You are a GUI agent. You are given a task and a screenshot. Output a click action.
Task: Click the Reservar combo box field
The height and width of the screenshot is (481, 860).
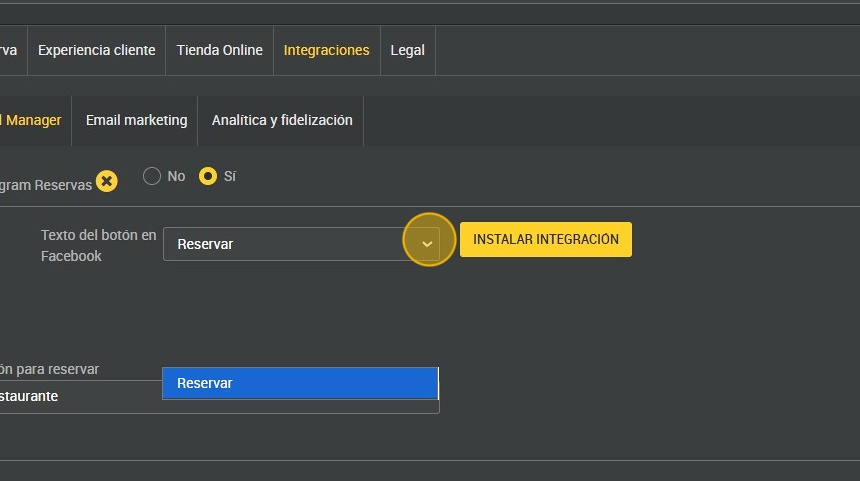tap(285, 244)
